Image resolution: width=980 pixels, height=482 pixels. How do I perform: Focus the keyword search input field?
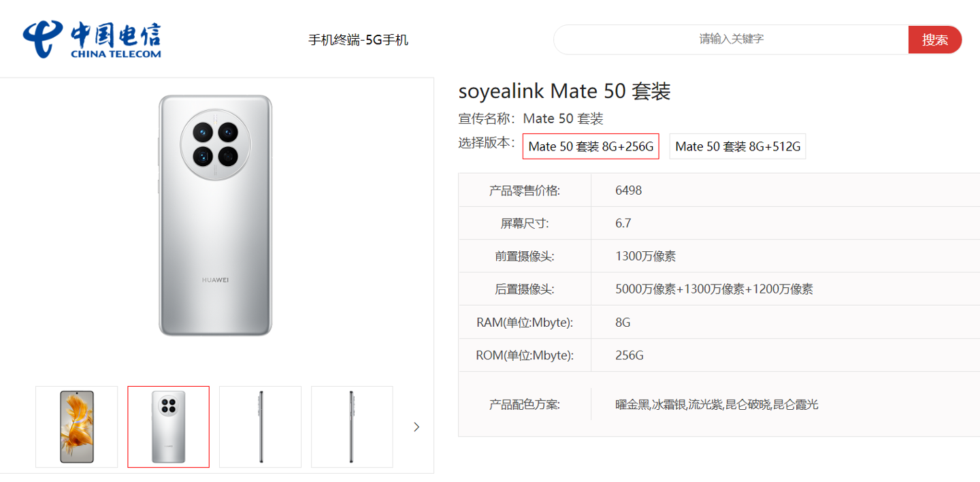click(731, 39)
